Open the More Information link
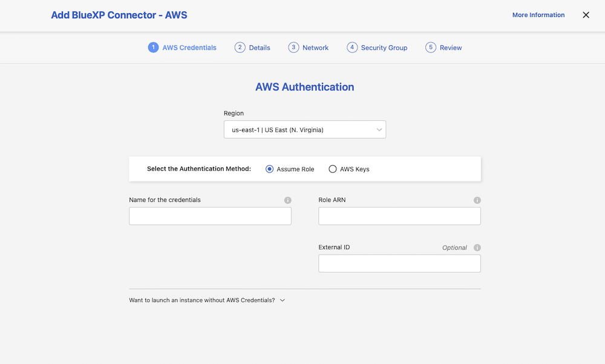Image resolution: width=605 pixels, height=364 pixels. point(538,15)
